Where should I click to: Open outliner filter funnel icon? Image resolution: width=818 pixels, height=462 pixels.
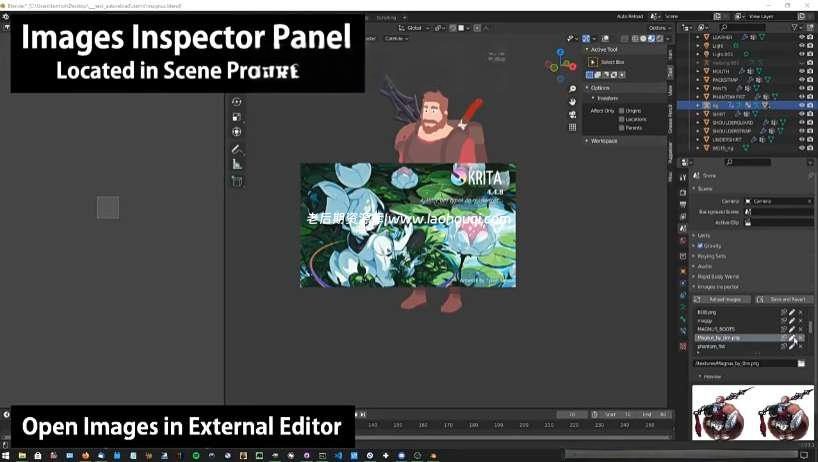[795, 27]
